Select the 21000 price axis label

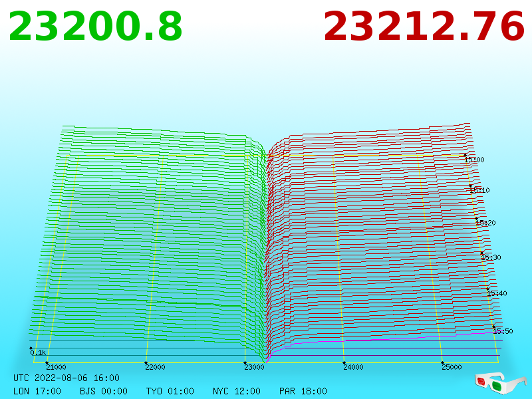pos(56,367)
